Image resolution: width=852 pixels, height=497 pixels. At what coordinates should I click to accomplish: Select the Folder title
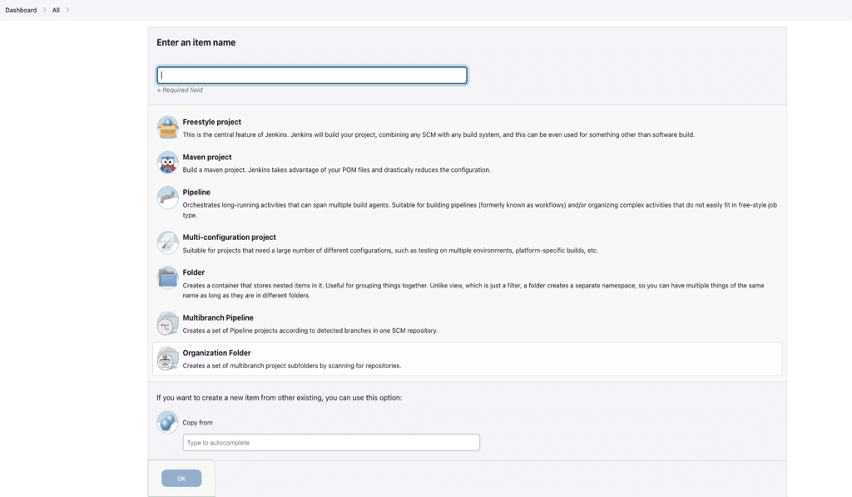[193, 272]
